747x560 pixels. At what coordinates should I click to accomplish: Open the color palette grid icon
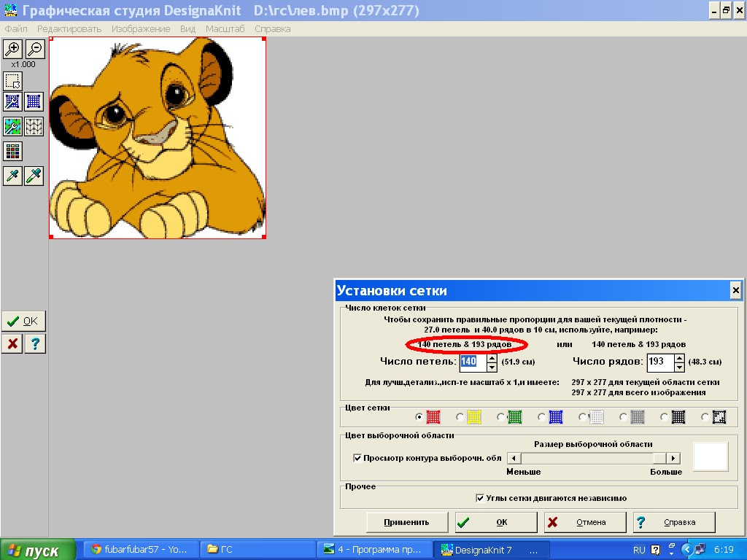coord(13,152)
